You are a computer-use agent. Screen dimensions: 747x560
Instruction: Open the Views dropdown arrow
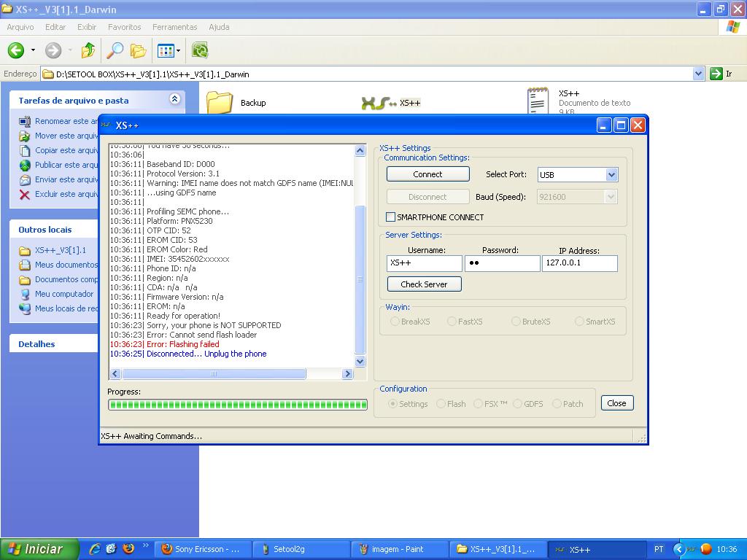[179, 50]
